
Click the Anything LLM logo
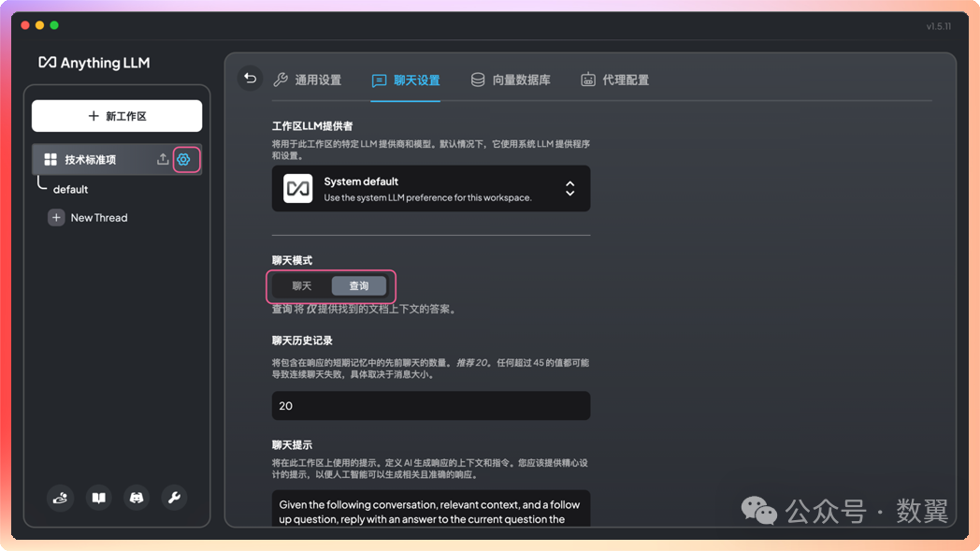point(94,63)
